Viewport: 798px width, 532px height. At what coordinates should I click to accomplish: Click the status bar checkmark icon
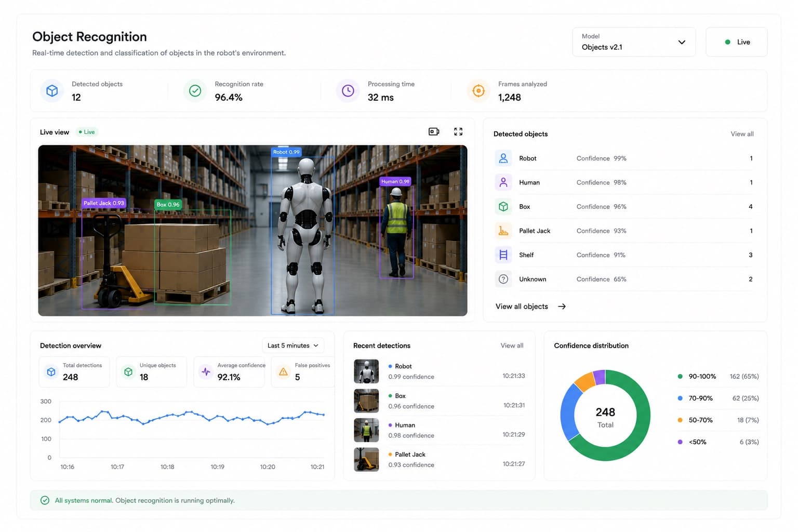(45, 500)
